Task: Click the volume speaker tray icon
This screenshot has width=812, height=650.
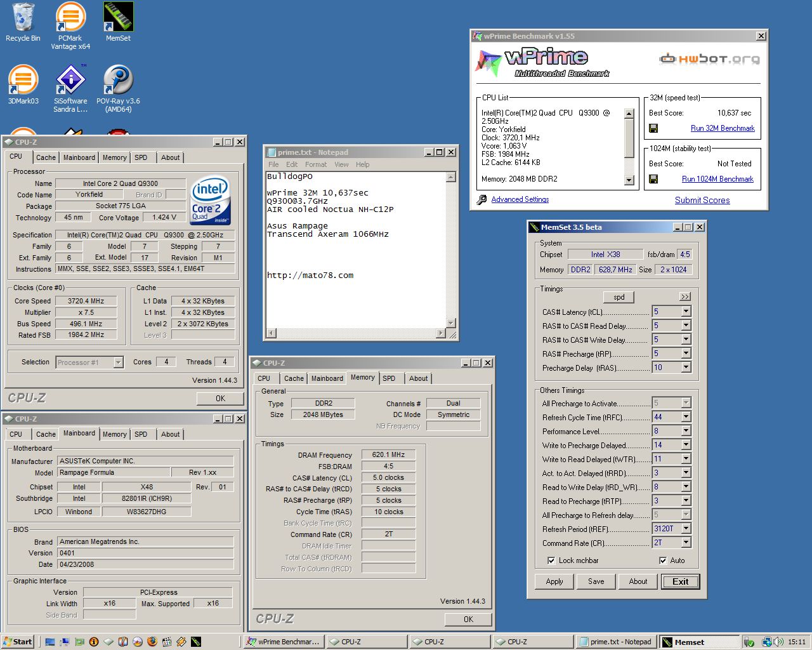Action: pyautogui.click(x=778, y=642)
